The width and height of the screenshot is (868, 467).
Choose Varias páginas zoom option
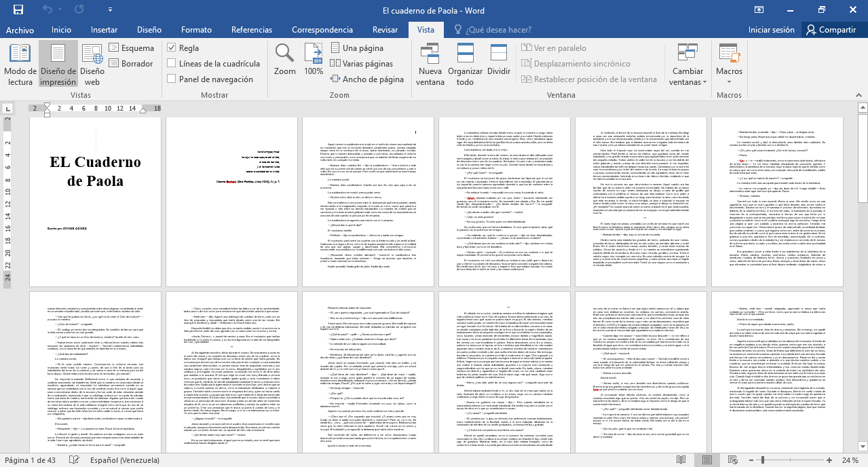(361, 64)
